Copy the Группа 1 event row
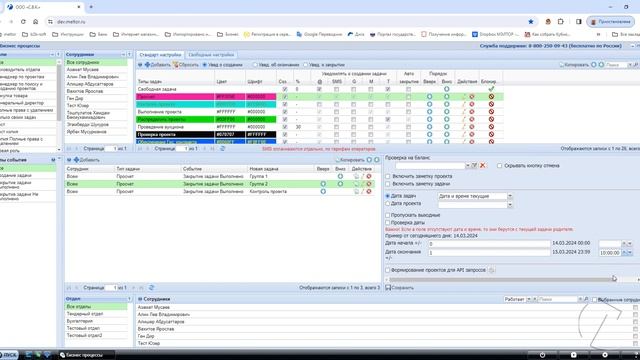 356,176
